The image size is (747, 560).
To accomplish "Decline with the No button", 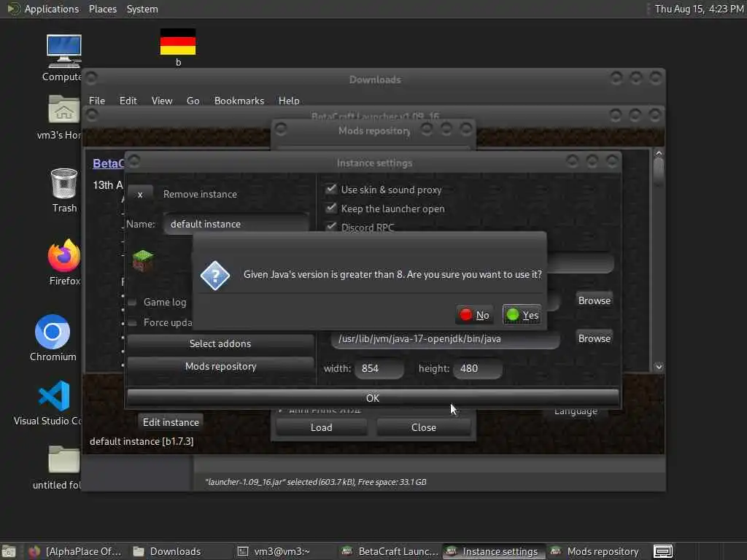I will coord(474,315).
